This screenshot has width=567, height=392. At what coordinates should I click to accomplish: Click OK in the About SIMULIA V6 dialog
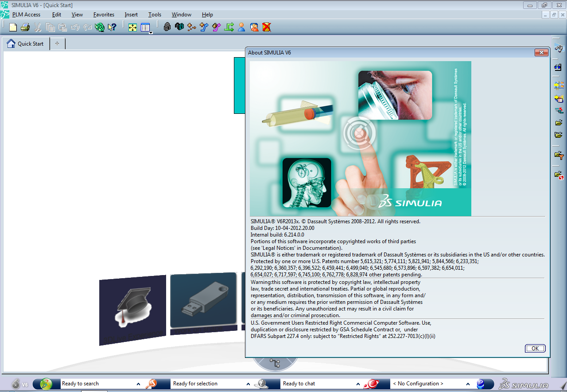[535, 348]
